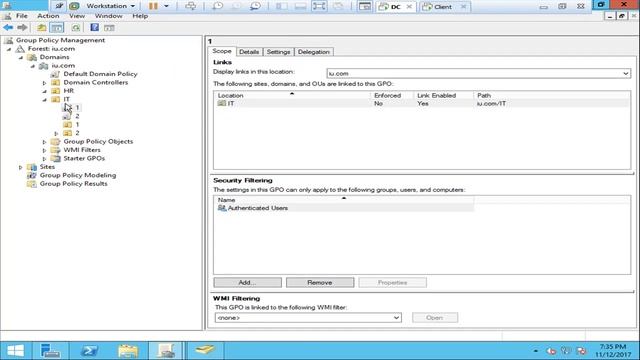Click the Remove button

pos(320,282)
